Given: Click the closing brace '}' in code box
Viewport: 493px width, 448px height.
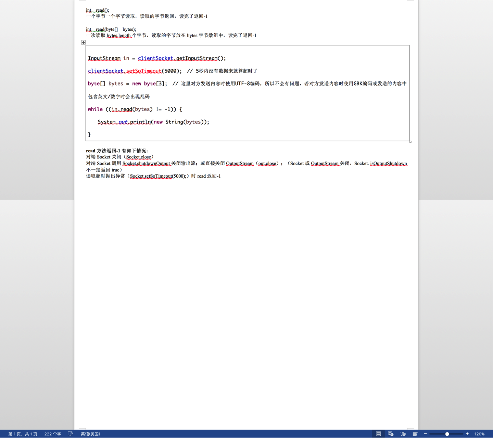Looking at the screenshot, I should (x=89, y=135).
